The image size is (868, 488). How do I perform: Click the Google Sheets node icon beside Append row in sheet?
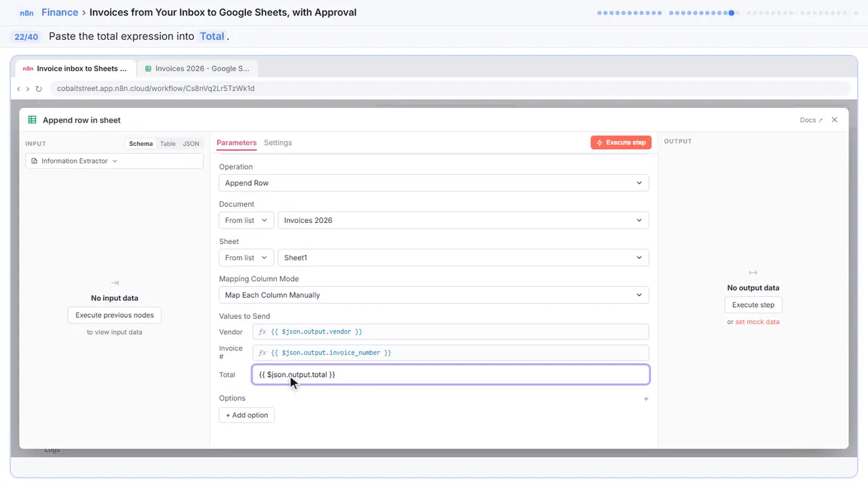click(32, 120)
